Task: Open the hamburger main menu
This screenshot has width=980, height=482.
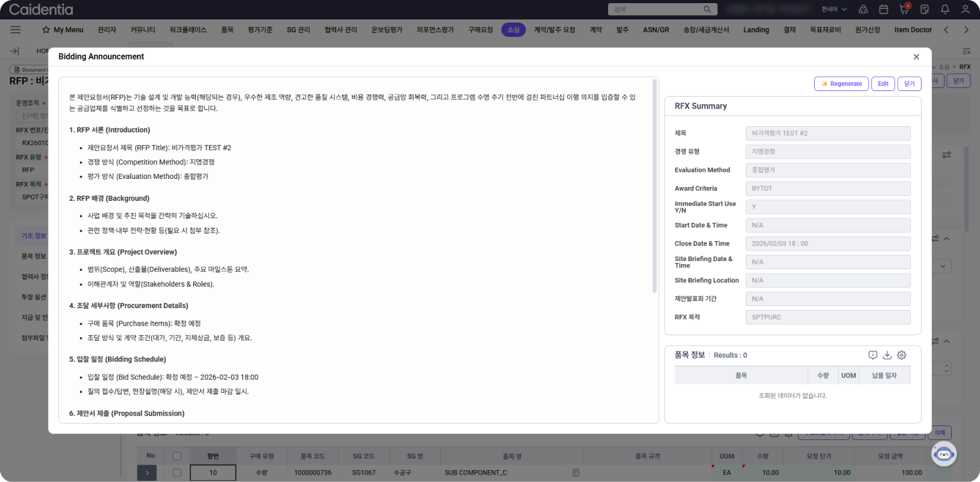Action: tap(16, 29)
